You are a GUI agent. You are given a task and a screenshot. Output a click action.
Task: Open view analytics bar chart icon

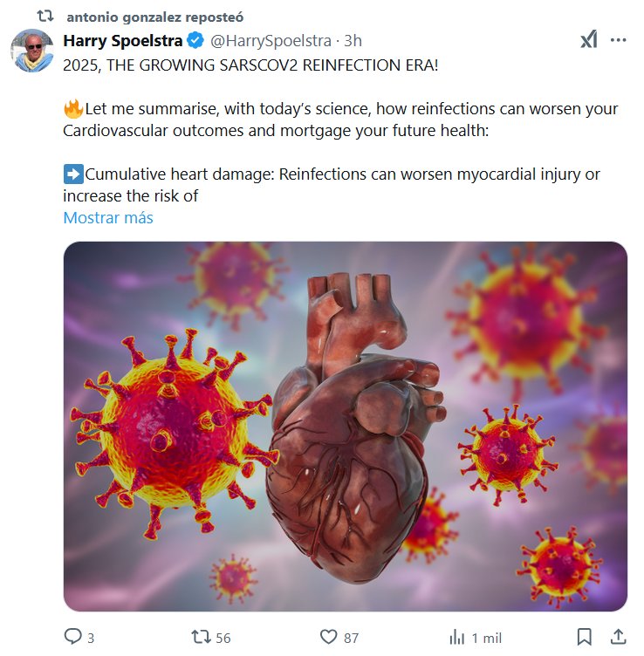click(456, 637)
